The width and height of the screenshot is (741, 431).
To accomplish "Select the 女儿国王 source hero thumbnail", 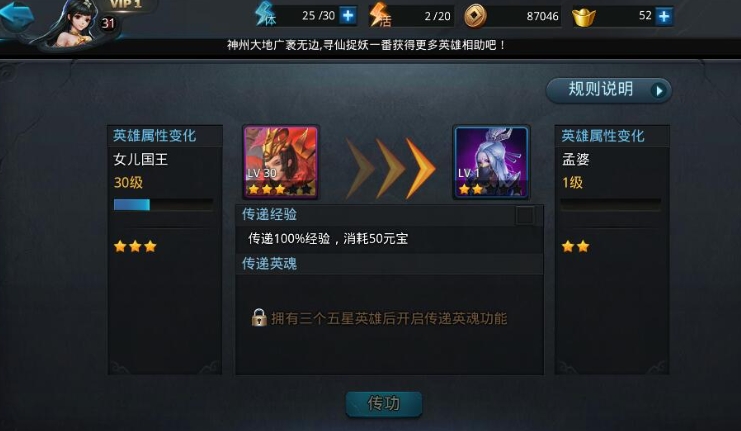I will (281, 162).
